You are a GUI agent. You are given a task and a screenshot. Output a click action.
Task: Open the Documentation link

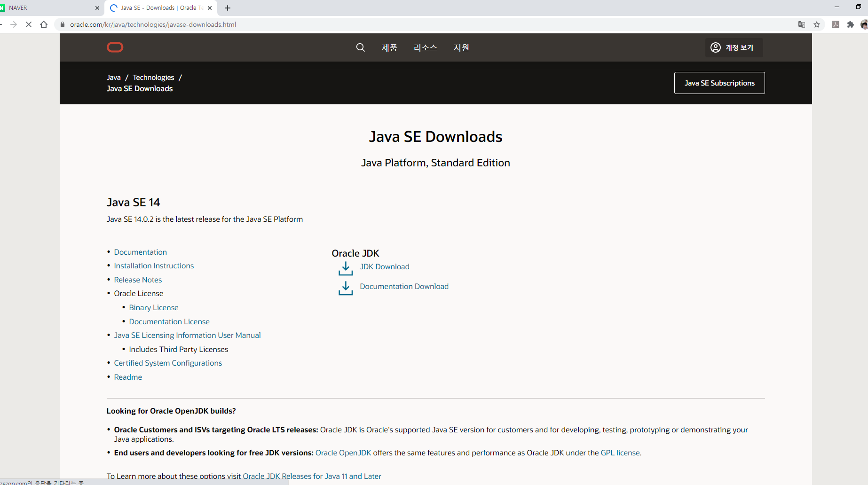[x=140, y=252]
